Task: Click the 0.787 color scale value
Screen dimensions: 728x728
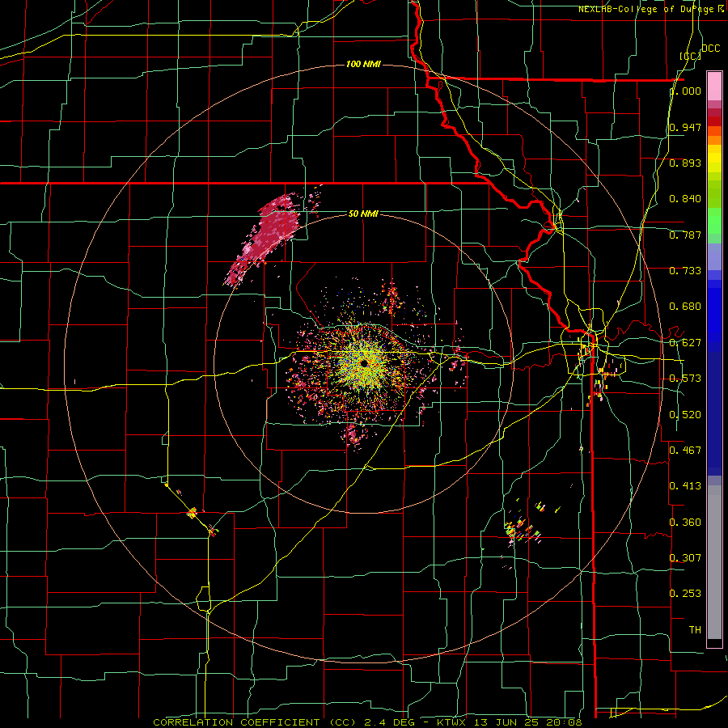Action: pos(685,235)
